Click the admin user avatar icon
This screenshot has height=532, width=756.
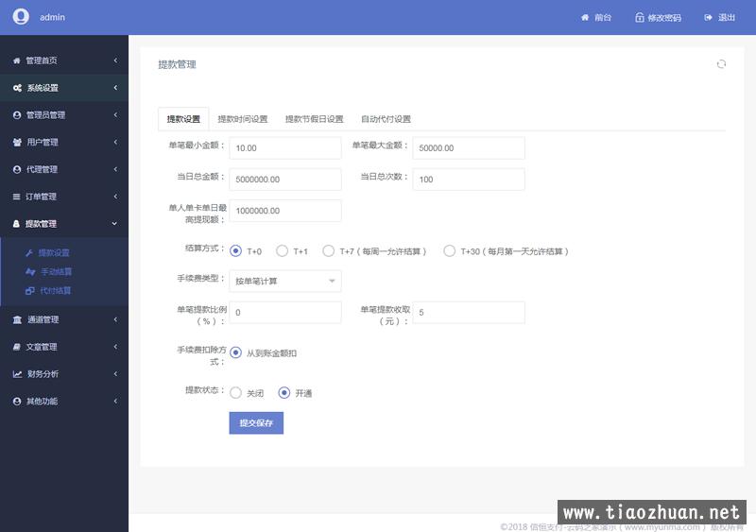pos(21,17)
